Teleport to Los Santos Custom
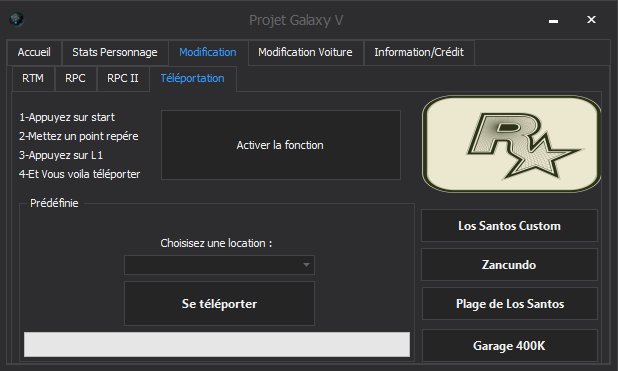The height and width of the screenshot is (371, 618). (x=509, y=226)
